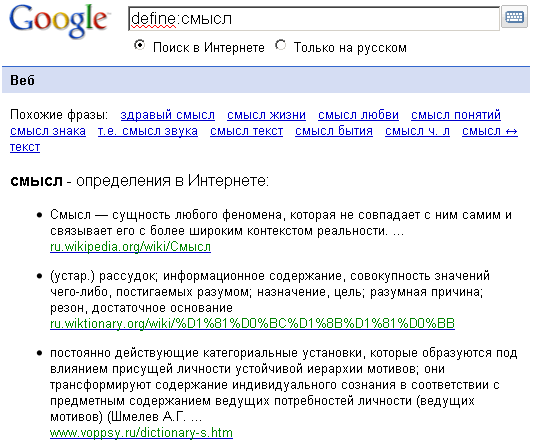Follow the здравый смысл link
This screenshot has height=444, width=535.
coord(168,115)
